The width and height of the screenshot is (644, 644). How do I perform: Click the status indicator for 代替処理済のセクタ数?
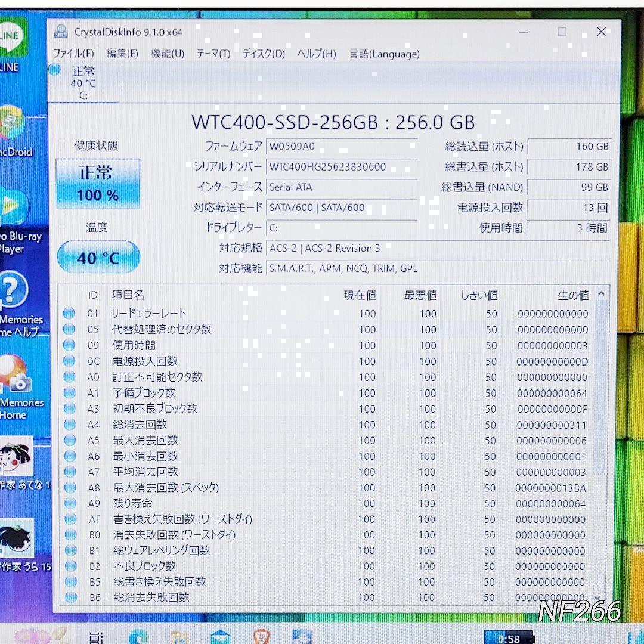click(x=70, y=329)
